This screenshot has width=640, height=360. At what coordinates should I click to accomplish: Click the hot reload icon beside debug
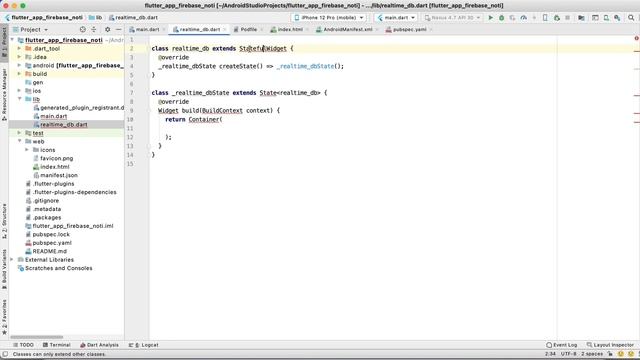click(x=513, y=18)
